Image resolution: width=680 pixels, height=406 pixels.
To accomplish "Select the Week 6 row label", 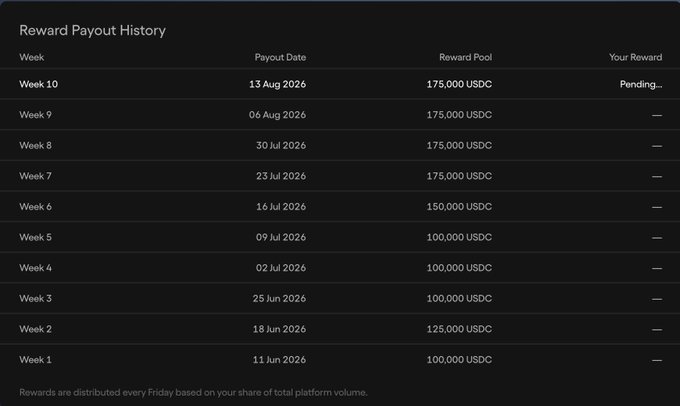I will [x=35, y=206].
